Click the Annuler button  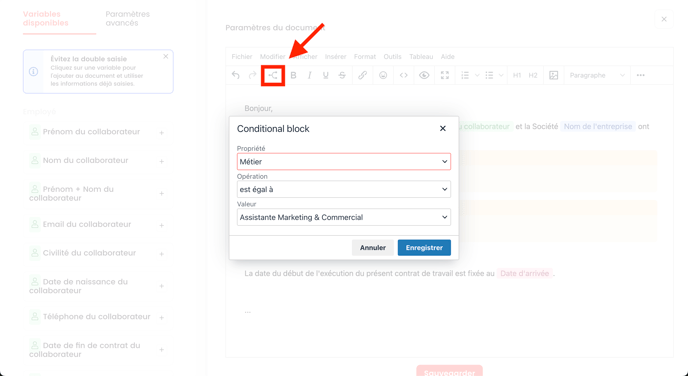[373, 247]
